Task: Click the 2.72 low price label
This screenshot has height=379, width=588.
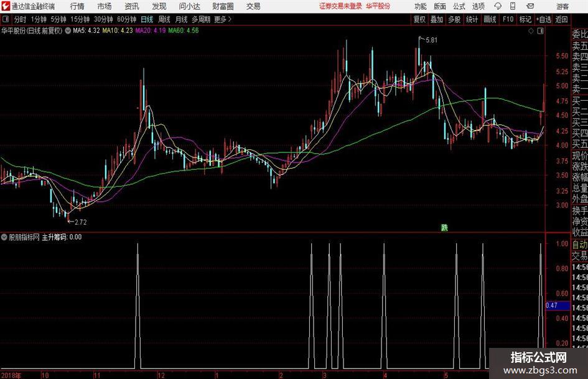Action: pos(81,222)
